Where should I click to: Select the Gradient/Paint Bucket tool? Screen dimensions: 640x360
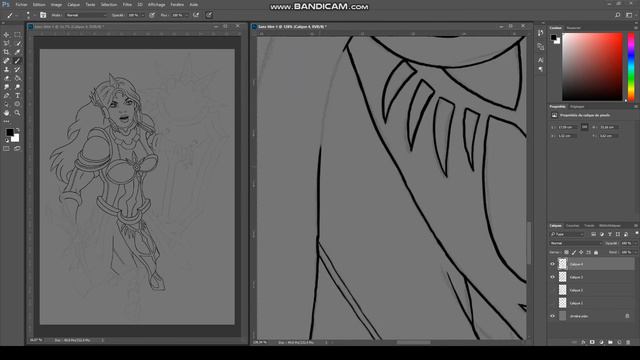17,78
